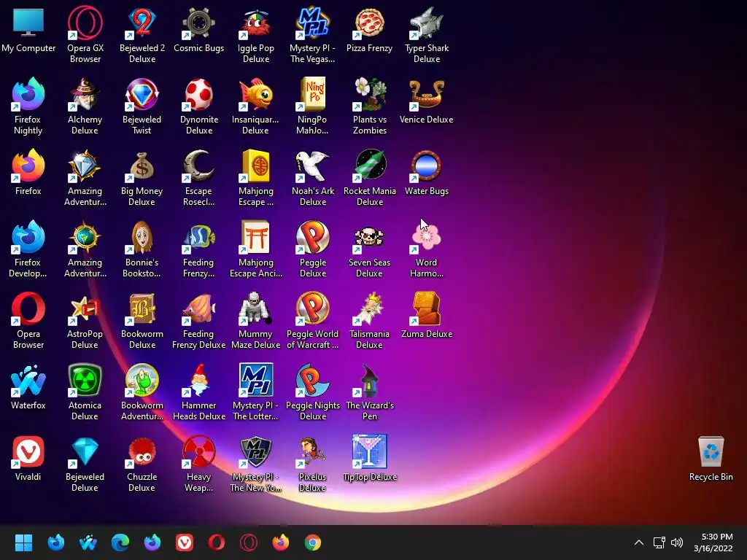Click Feeding Frenzy angelfish icon
747x560 pixels.
click(x=198, y=237)
